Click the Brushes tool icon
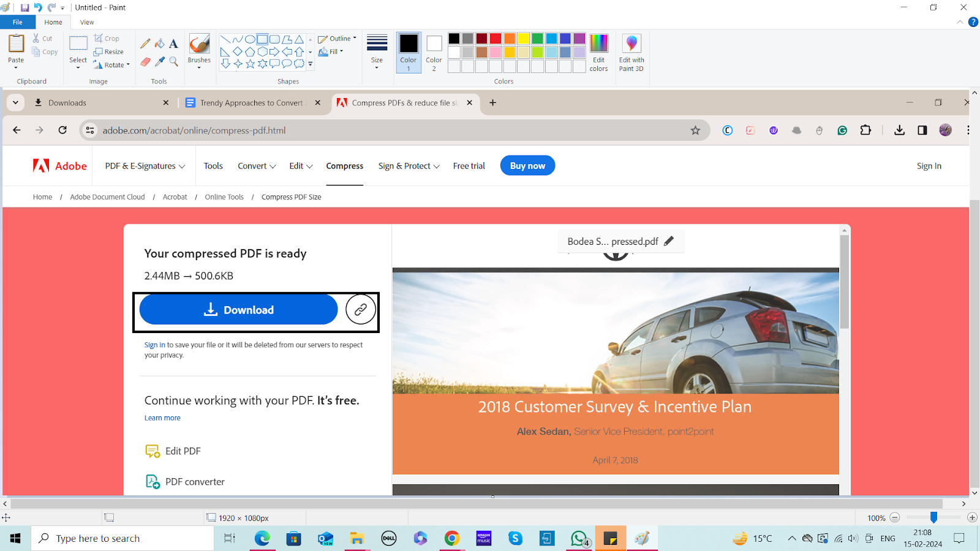 pyautogui.click(x=199, y=44)
